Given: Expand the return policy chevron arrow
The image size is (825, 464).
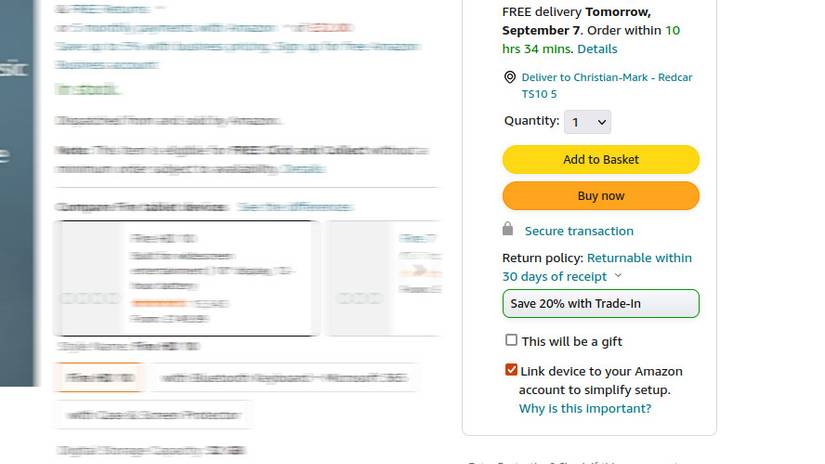Looking at the screenshot, I should [x=618, y=276].
